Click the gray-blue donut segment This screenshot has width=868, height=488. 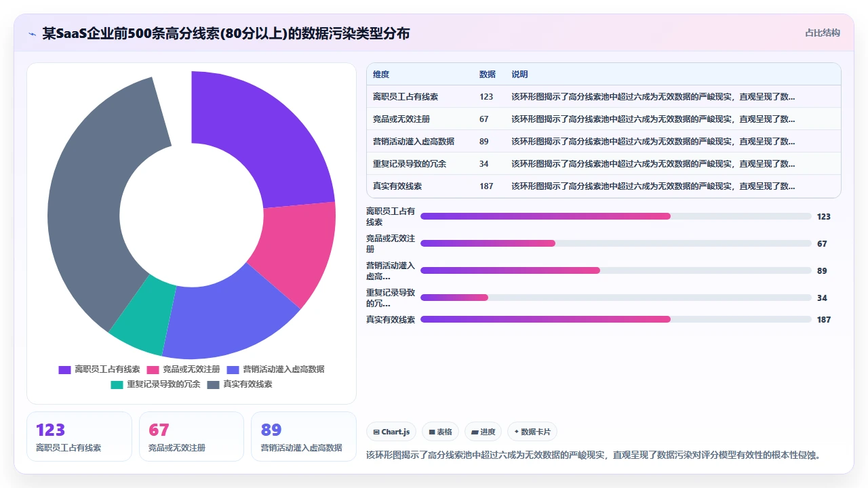point(88,203)
